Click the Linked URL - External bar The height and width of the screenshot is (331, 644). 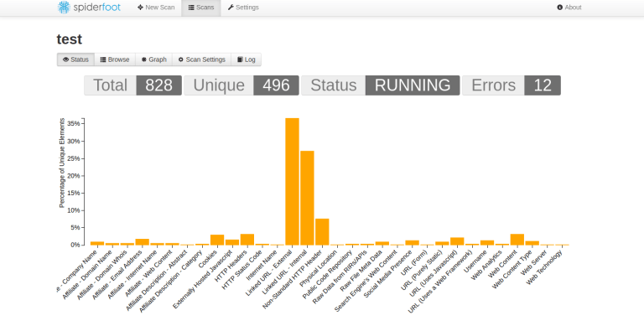point(292,182)
